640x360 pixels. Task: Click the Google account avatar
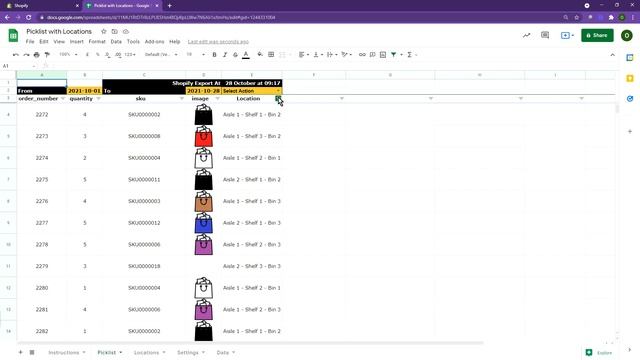click(x=627, y=36)
